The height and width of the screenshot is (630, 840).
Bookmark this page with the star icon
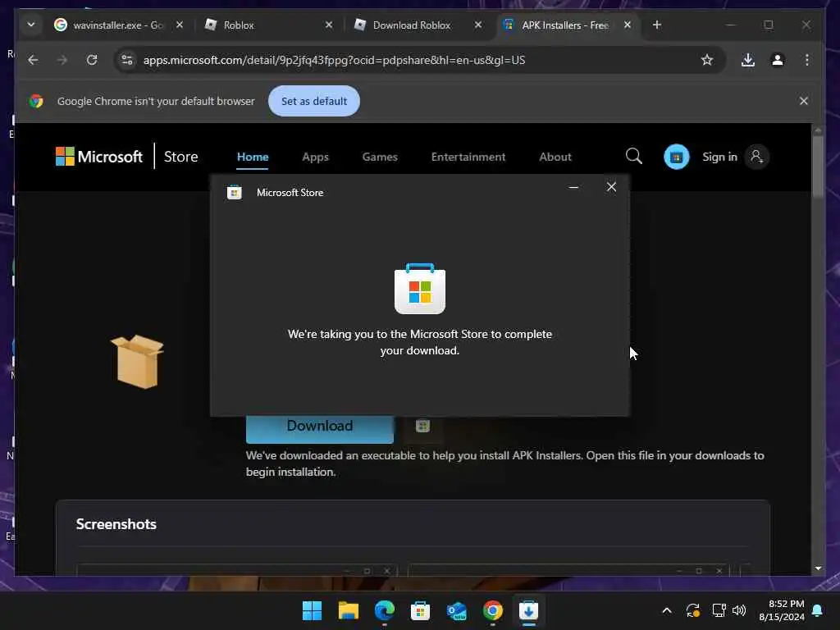pos(707,60)
